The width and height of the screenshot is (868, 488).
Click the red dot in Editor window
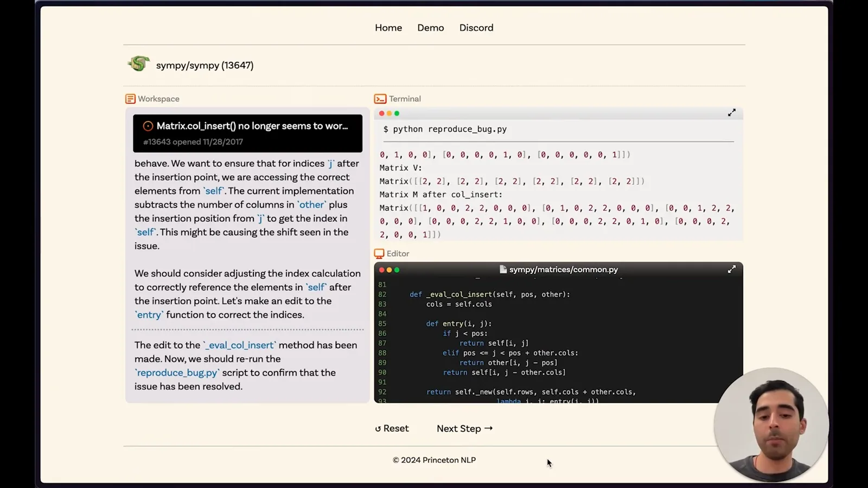pos(381,269)
